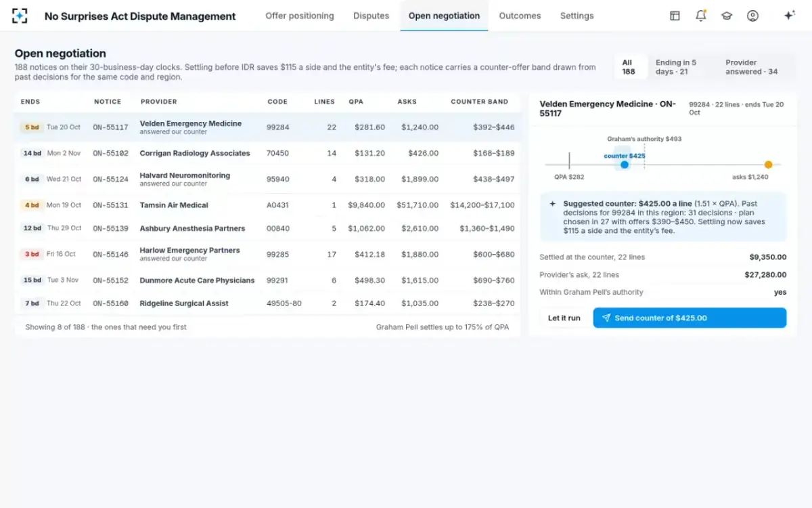Click the Showing 8 of 188 footer text
This screenshot has height=508, width=812.
106,327
